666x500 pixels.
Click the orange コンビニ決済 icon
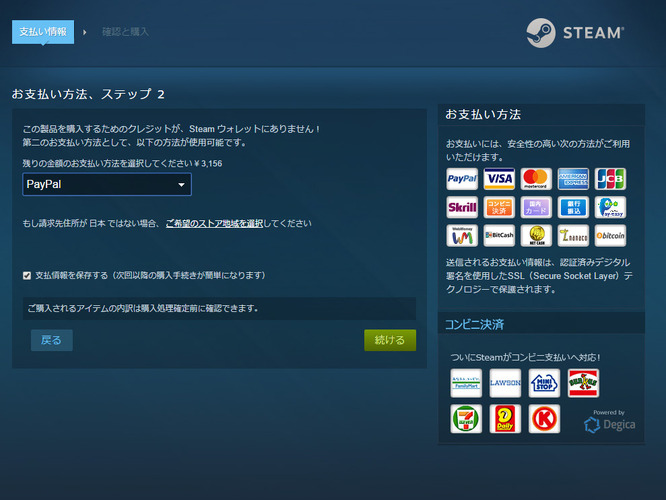click(499, 207)
